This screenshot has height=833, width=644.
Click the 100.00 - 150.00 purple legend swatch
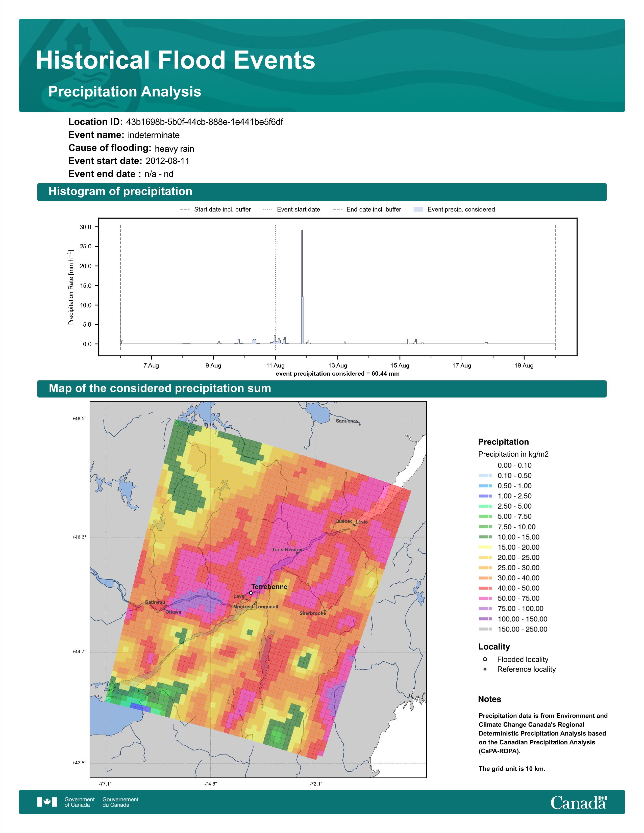coord(485,619)
